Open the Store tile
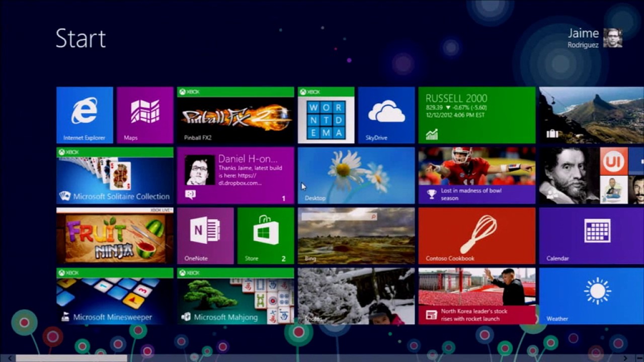The image size is (644, 362). [266, 236]
